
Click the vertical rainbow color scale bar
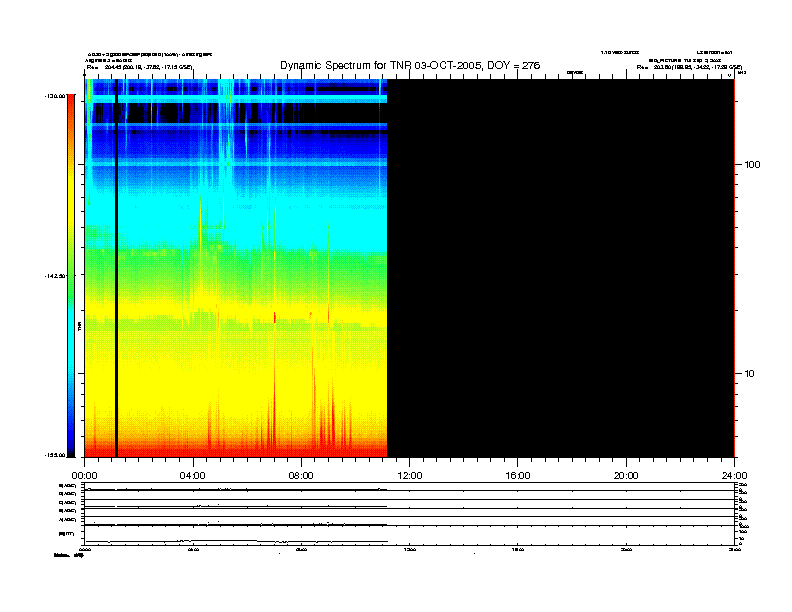71,276
